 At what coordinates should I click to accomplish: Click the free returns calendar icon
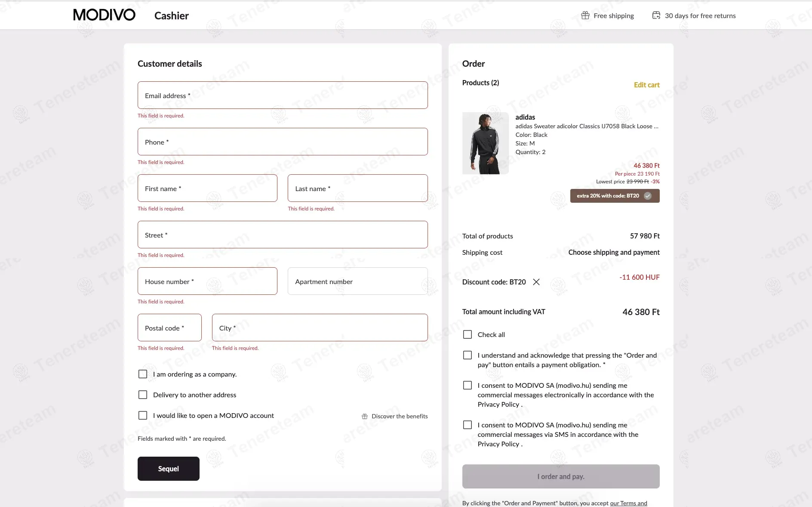point(656,15)
